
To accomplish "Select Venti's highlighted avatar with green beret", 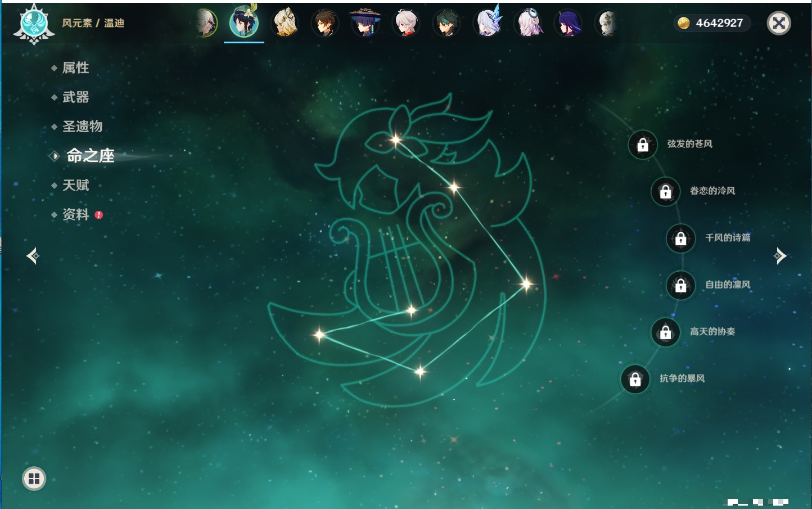I will click(244, 22).
